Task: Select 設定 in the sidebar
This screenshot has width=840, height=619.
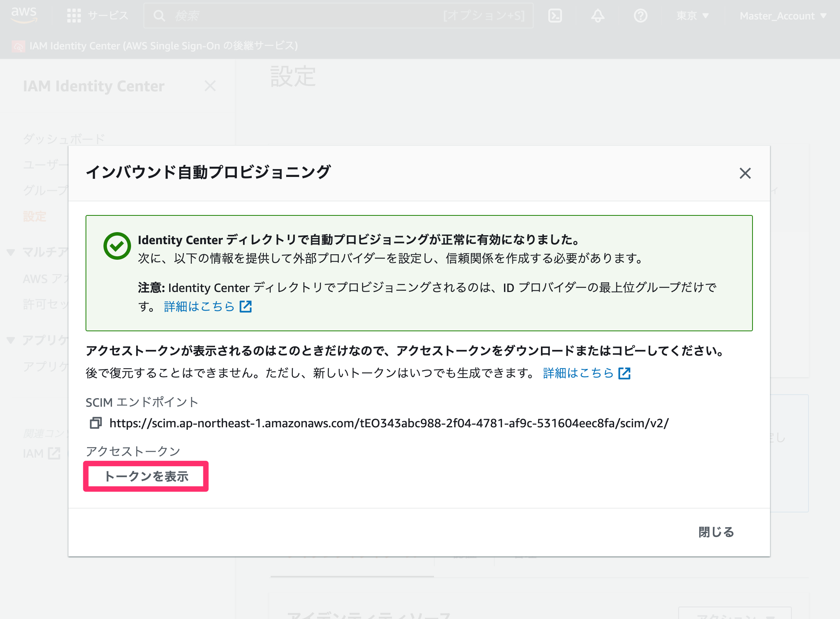Action: click(x=35, y=216)
